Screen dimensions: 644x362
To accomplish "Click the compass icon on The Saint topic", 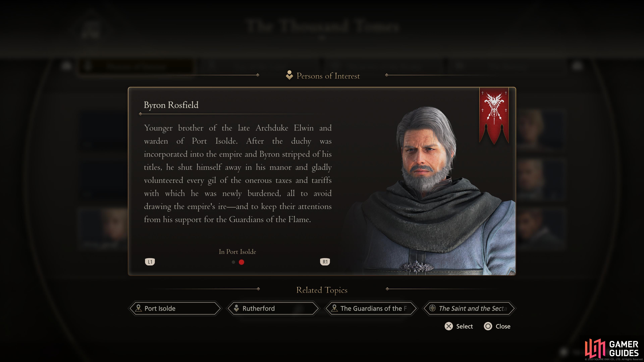I will click(x=433, y=308).
